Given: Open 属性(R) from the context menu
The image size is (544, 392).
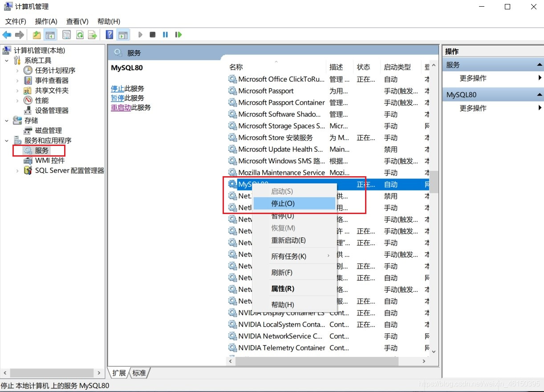Looking at the screenshot, I should pyautogui.click(x=294, y=289).
